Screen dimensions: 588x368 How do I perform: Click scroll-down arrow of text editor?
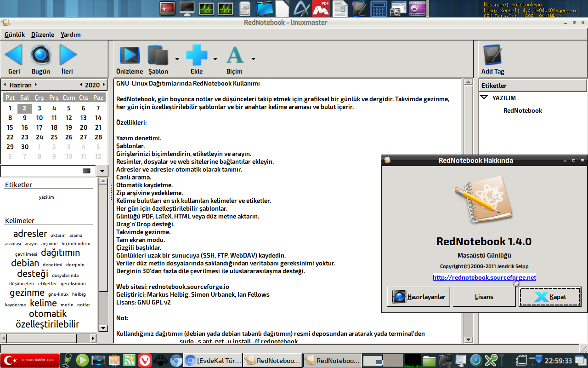468,339
